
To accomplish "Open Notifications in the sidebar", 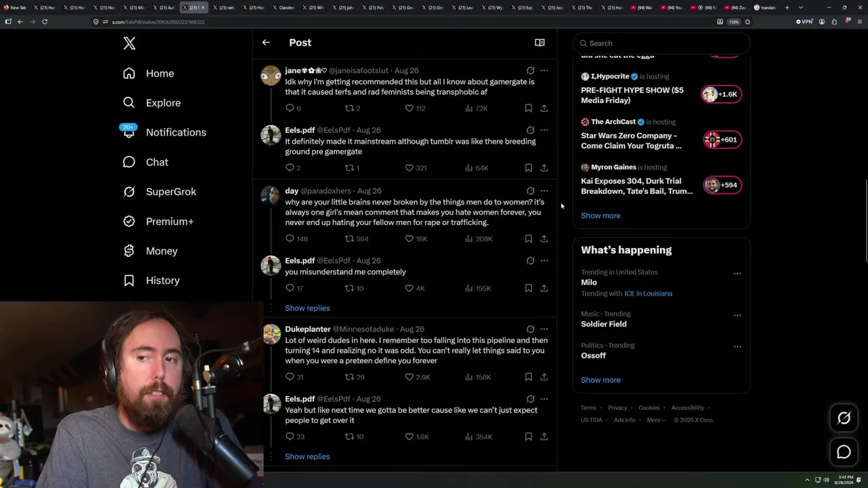I will [165, 132].
